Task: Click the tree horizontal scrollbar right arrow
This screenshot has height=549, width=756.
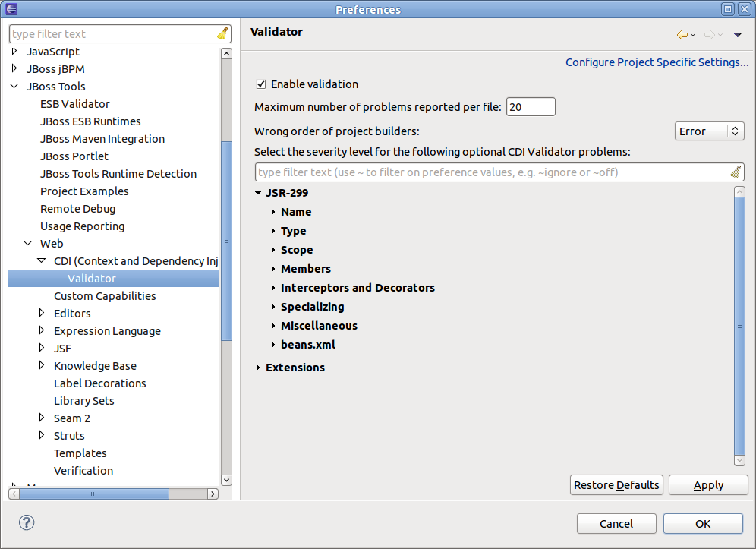Action: (x=213, y=494)
